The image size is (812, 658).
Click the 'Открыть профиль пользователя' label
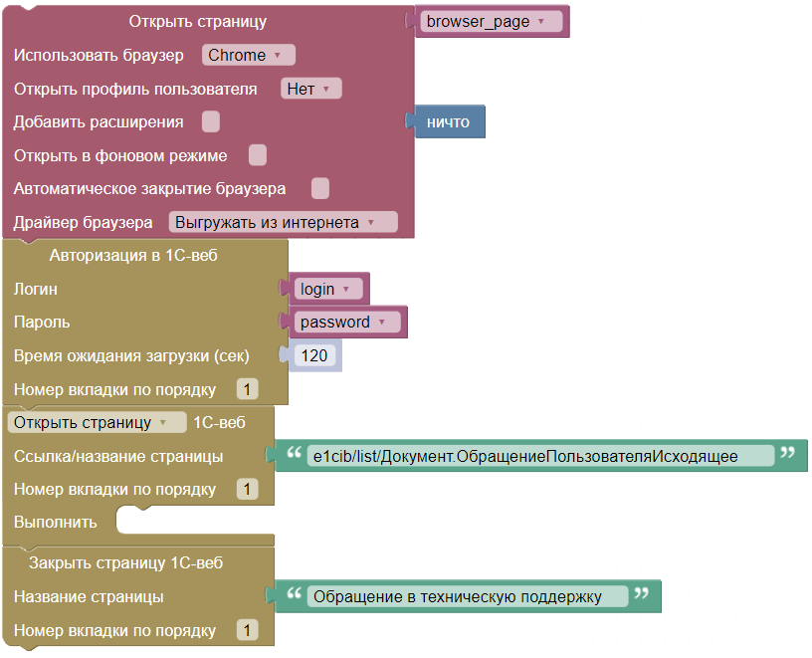[x=135, y=90]
